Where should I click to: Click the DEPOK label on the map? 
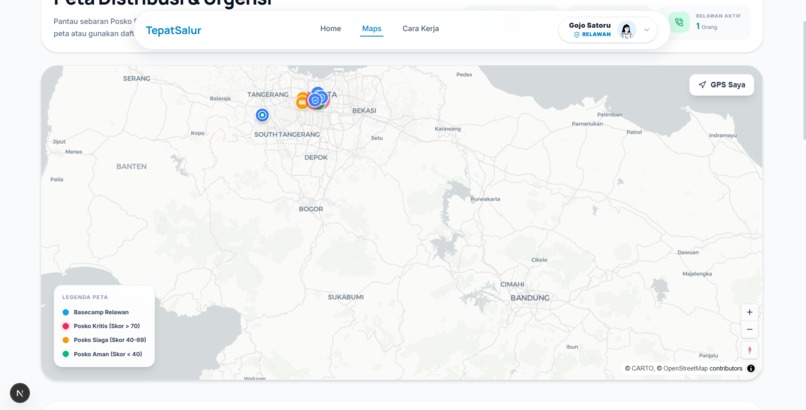pos(316,158)
